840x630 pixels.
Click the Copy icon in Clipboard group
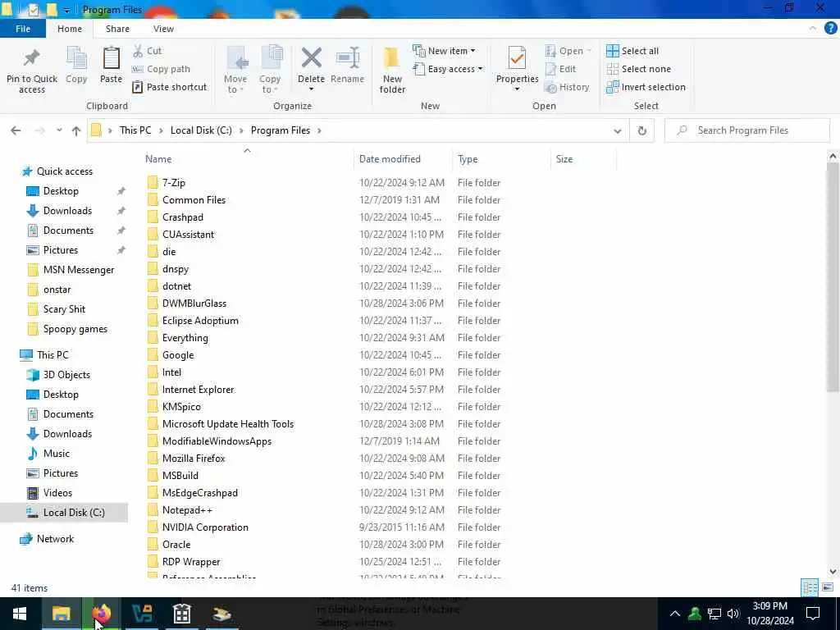[x=76, y=65]
